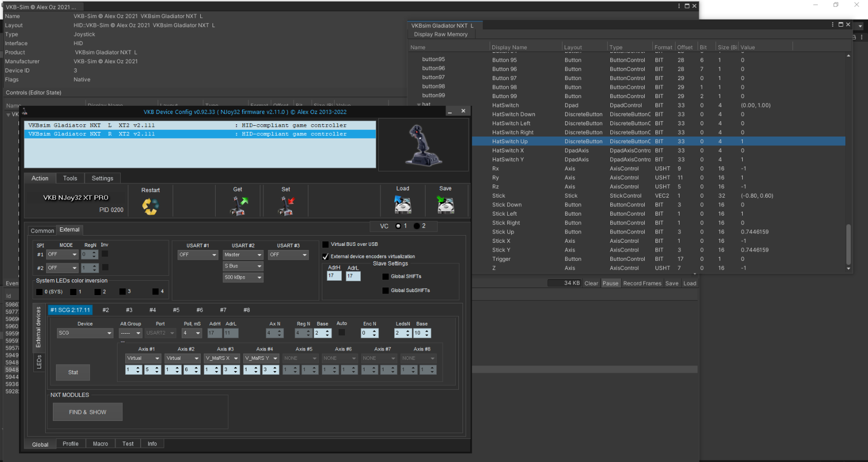
Task: Switch to the Test bottom tab
Action: click(128, 444)
